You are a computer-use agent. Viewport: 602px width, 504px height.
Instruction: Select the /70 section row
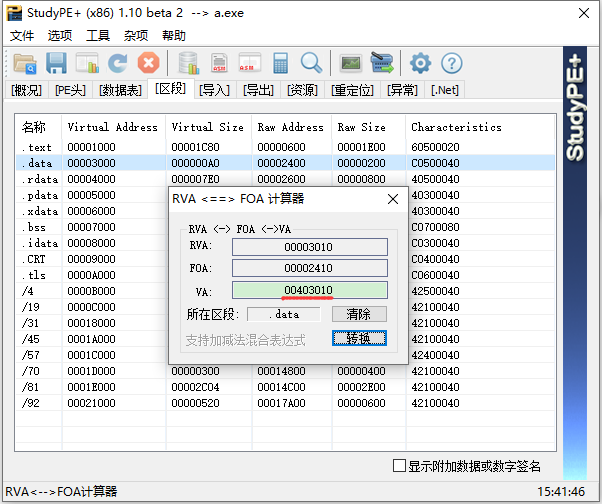pos(285,371)
